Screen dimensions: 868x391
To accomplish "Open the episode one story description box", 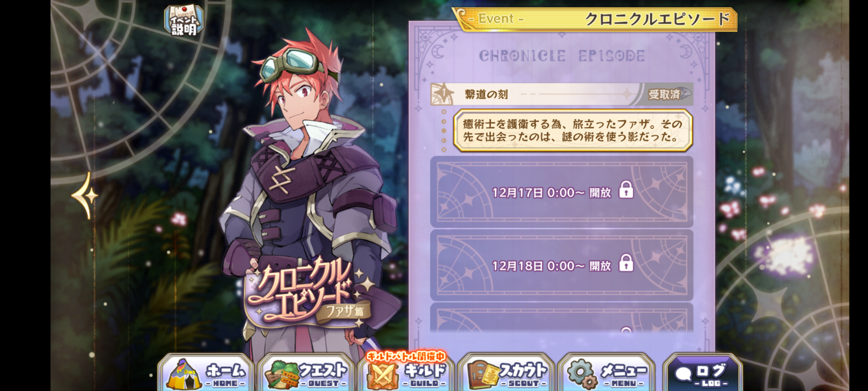I will tap(573, 131).
